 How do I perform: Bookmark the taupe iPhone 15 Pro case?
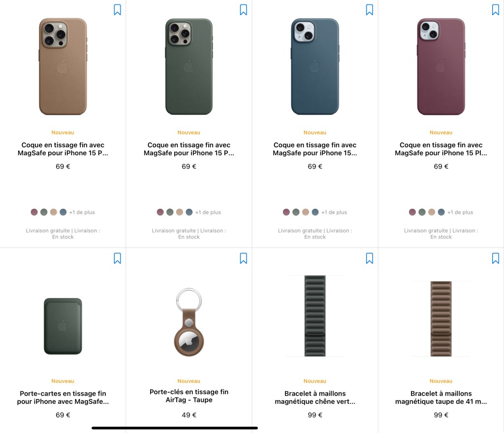pyautogui.click(x=117, y=10)
